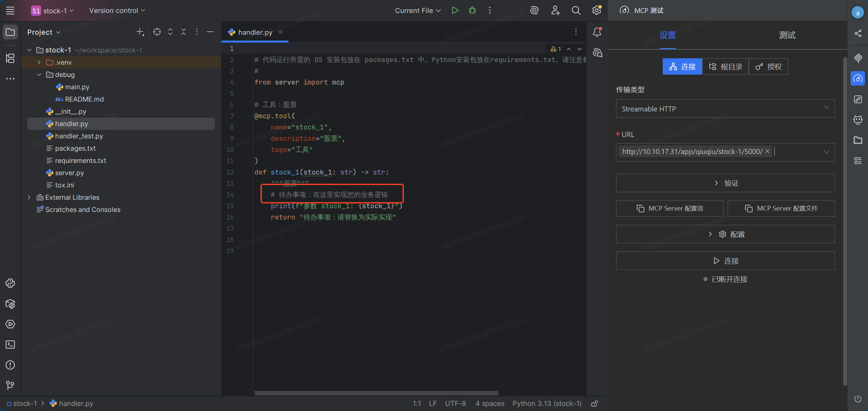The height and width of the screenshot is (411, 868).
Task: Open the URL history dropdown arrow
Action: coord(826,152)
